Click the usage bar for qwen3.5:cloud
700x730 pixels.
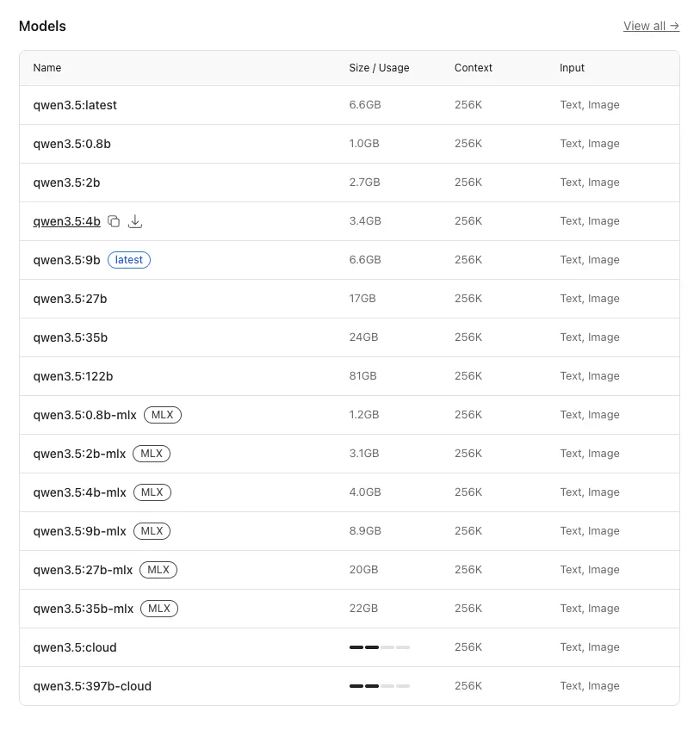pyautogui.click(x=380, y=647)
